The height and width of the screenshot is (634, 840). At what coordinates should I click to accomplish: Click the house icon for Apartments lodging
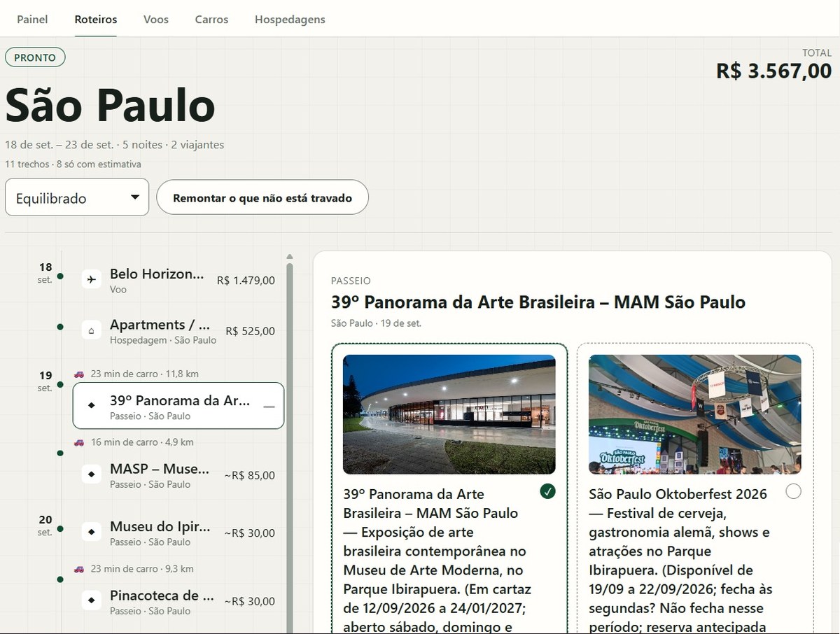coord(91,331)
